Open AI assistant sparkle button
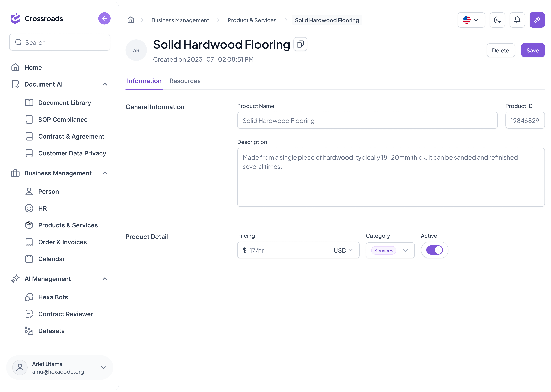Screen dimensions: 551x392 pos(537,20)
